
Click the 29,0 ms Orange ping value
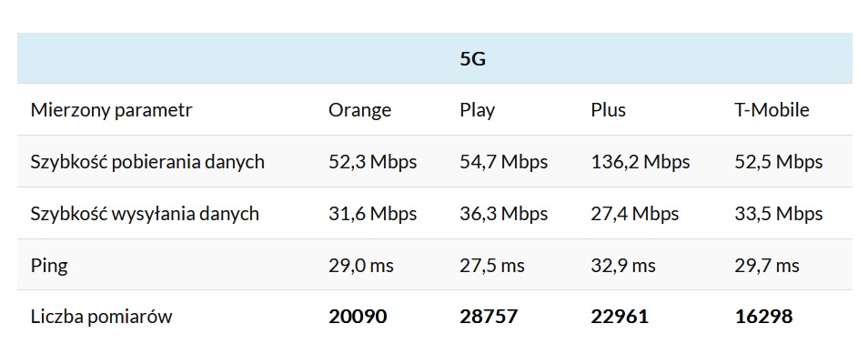click(361, 266)
